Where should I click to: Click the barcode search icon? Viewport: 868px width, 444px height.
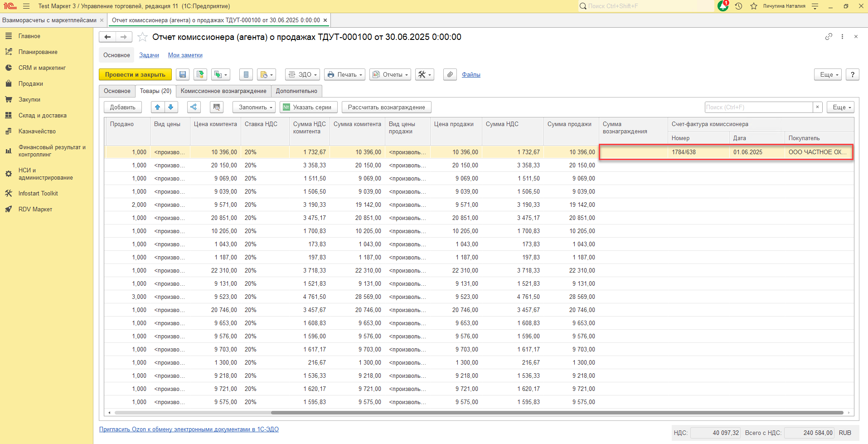217,107
